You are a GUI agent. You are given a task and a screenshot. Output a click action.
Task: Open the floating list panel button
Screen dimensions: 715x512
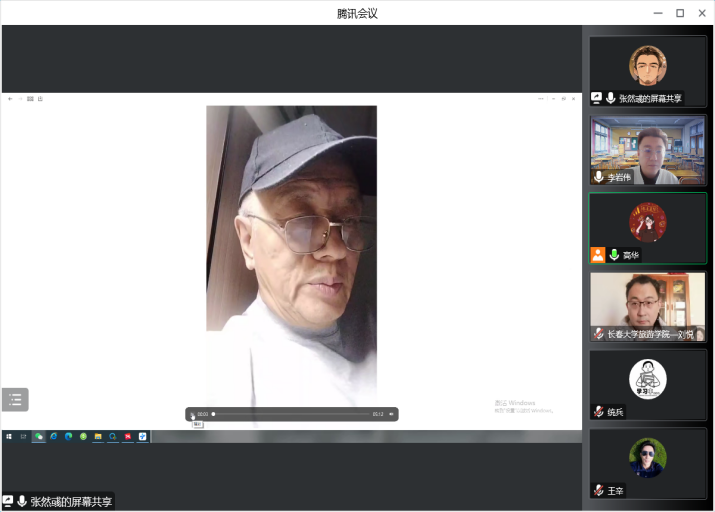point(15,399)
